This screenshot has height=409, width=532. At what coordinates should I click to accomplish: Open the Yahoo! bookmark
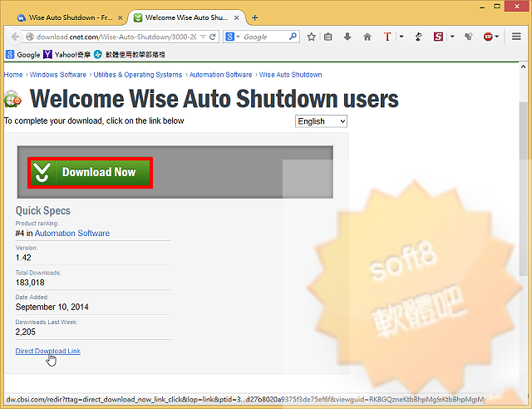[66, 54]
